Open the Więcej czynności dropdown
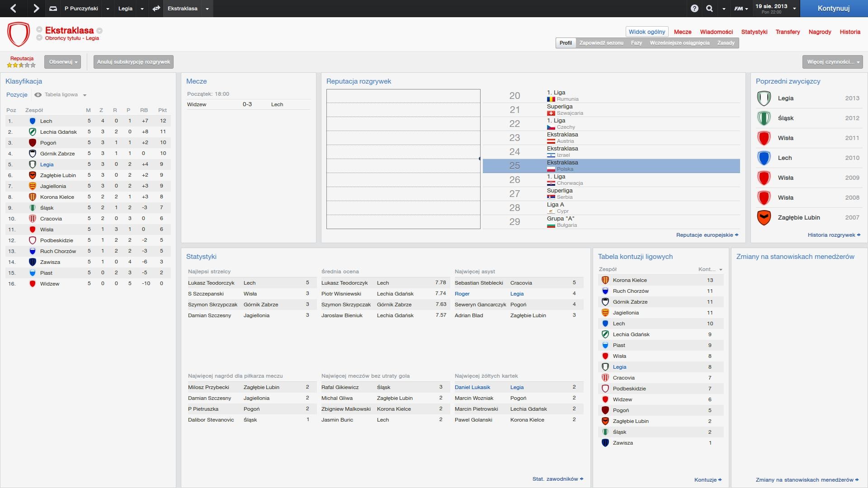Viewport: 868px width, 488px height. (833, 62)
